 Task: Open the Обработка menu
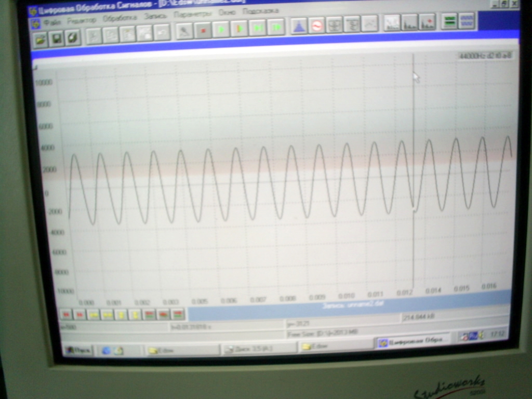[120, 18]
